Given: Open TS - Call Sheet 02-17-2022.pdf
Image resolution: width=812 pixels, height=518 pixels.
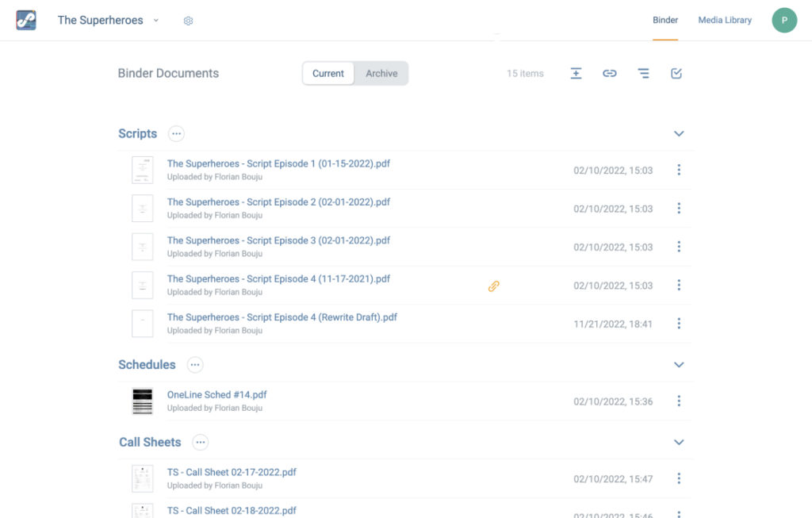Looking at the screenshot, I should pyautogui.click(x=232, y=472).
